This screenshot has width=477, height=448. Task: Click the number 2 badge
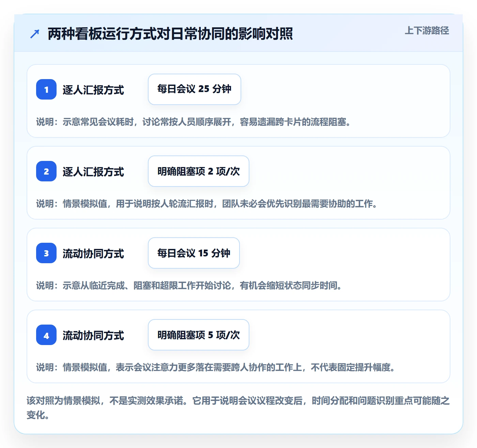click(46, 171)
